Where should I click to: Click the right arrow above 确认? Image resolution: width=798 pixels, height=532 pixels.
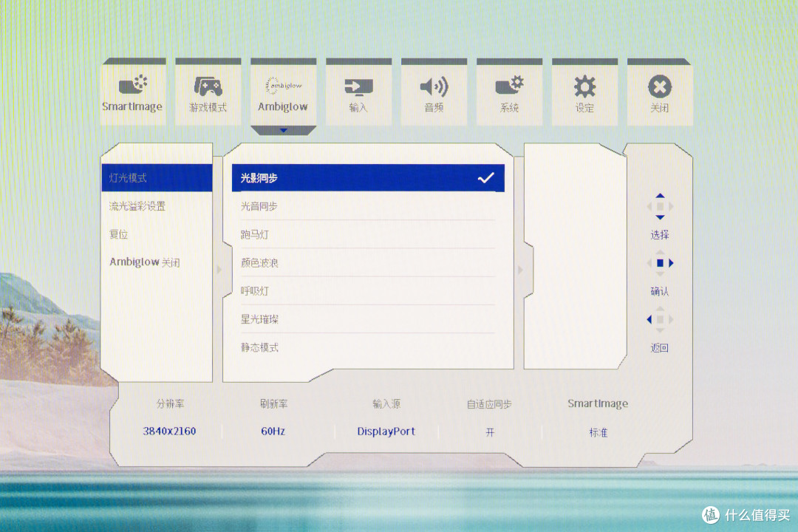(x=671, y=263)
